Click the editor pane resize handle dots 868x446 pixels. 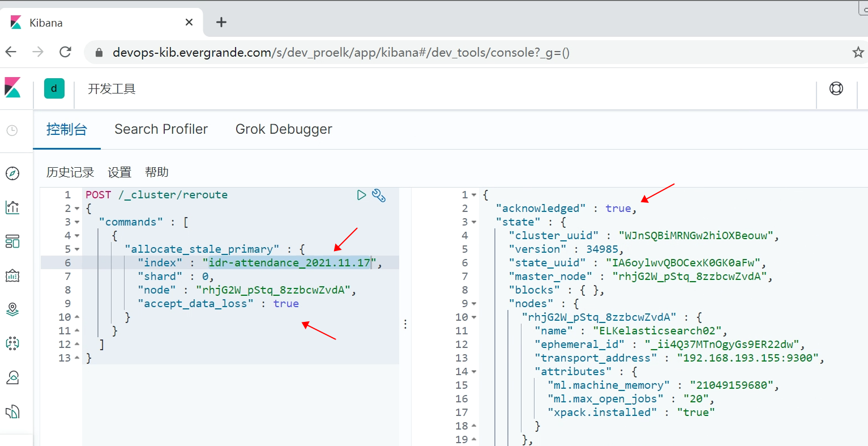pyautogui.click(x=405, y=324)
